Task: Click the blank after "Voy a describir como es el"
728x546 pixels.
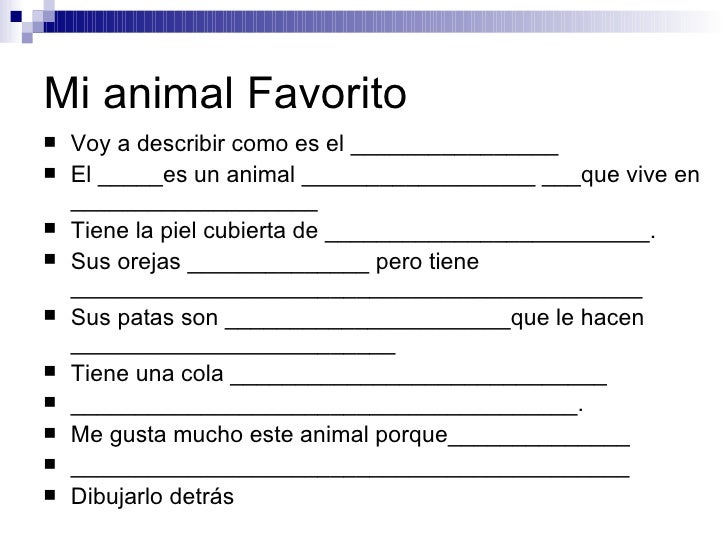Action: pos(454,152)
